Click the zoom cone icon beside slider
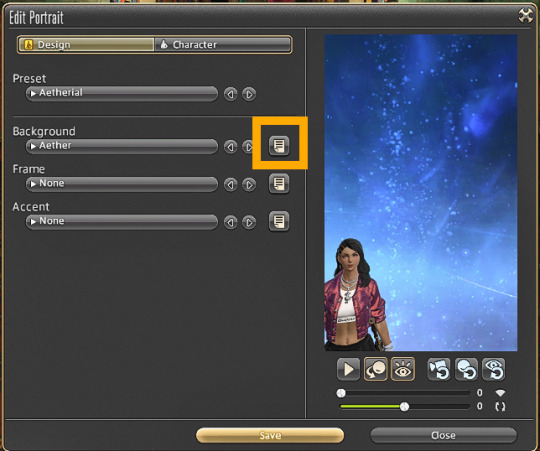The height and width of the screenshot is (451, 540). 500,393
